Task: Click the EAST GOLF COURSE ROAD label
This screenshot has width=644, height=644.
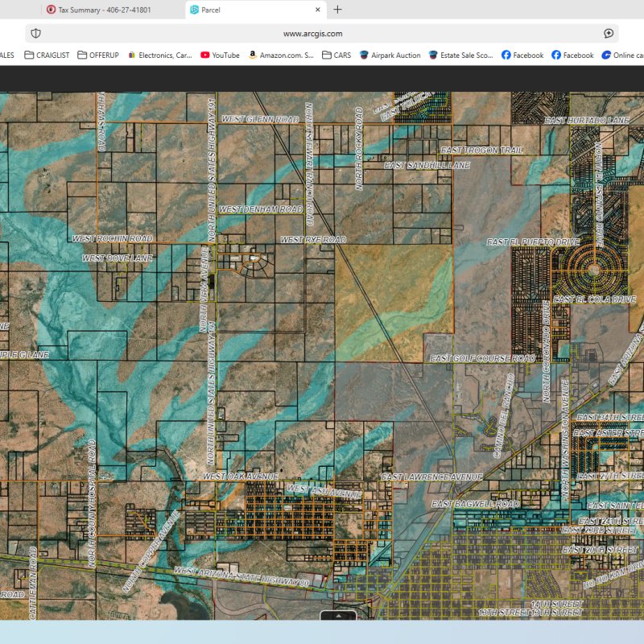Action: pyautogui.click(x=482, y=358)
